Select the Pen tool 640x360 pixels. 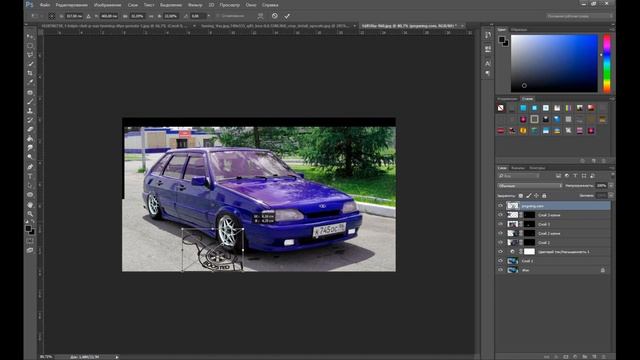pyautogui.click(x=30, y=167)
